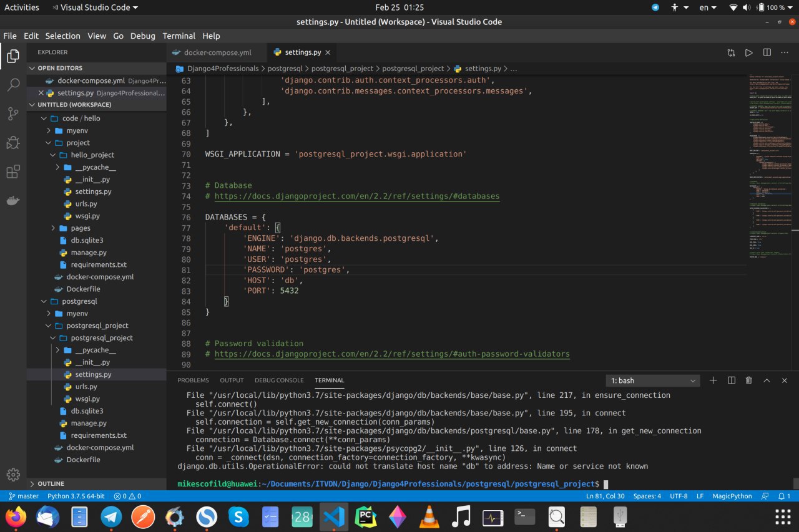Open the Explorer view in activity bar

pyautogui.click(x=13, y=57)
